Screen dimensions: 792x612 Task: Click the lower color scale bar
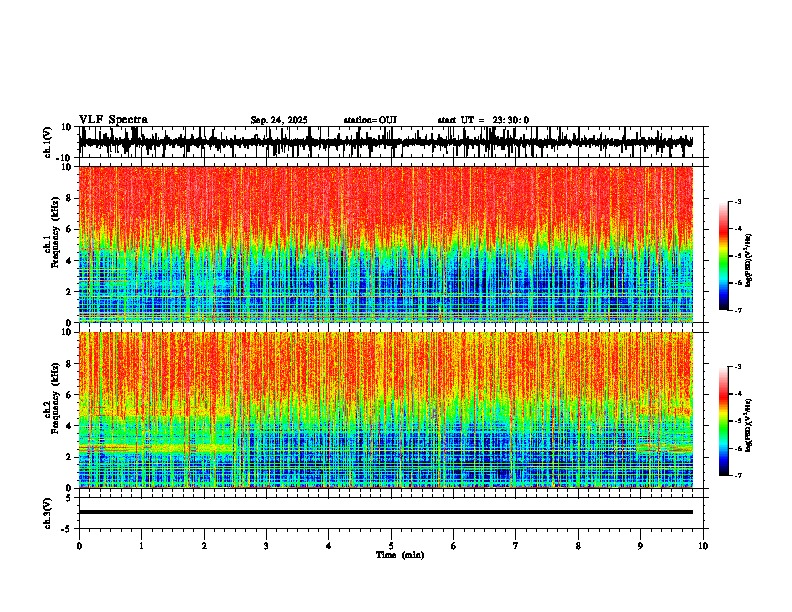coord(723,421)
